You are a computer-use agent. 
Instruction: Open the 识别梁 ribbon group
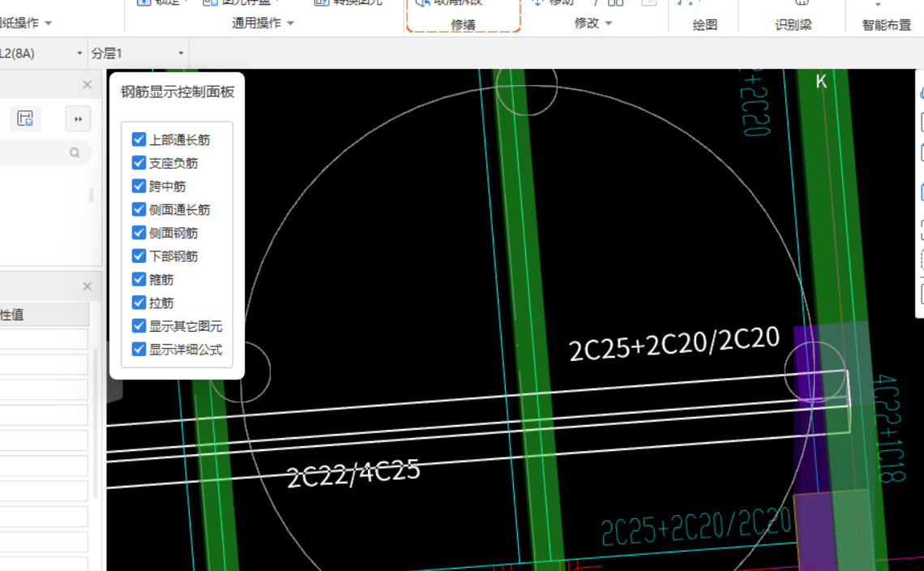coord(794,25)
